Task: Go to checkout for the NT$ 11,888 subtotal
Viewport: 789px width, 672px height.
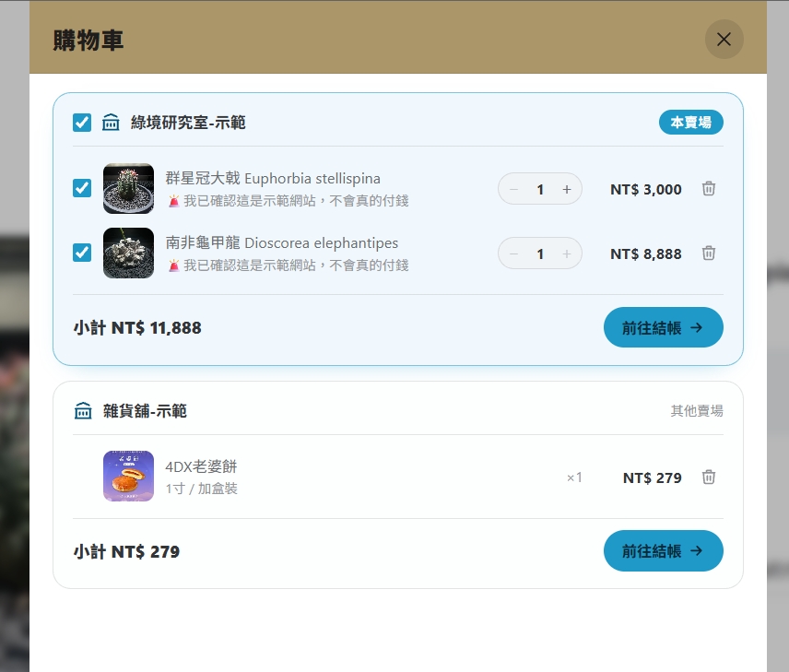Action: tap(664, 327)
